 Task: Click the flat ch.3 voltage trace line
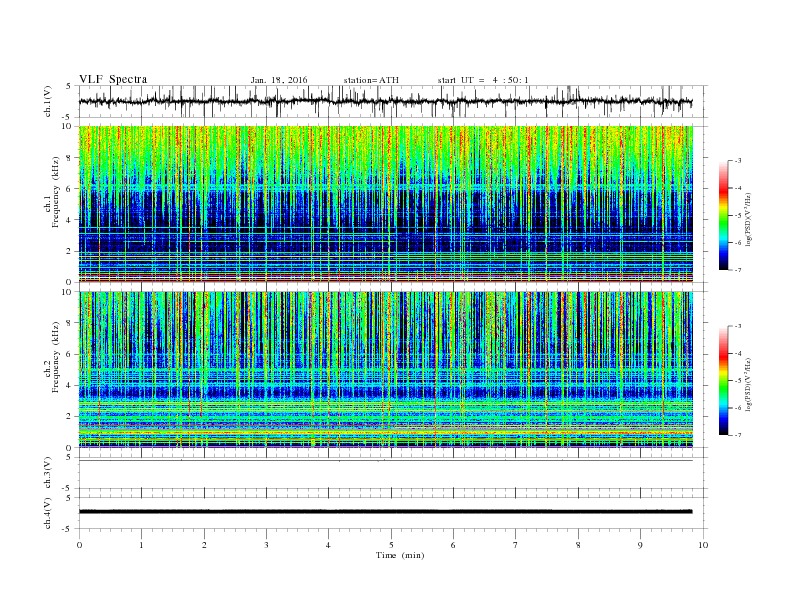pyautogui.click(x=385, y=461)
